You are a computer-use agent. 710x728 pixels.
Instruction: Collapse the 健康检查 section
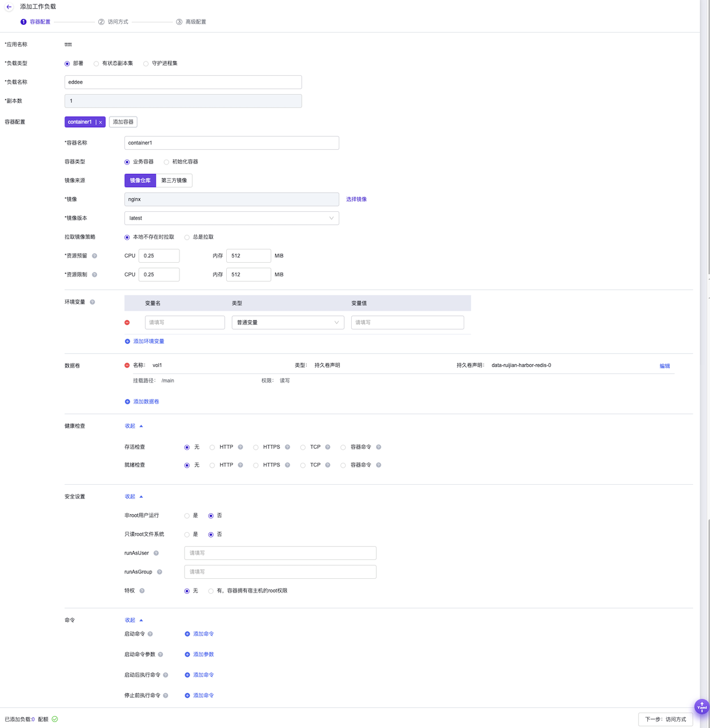pyautogui.click(x=133, y=426)
